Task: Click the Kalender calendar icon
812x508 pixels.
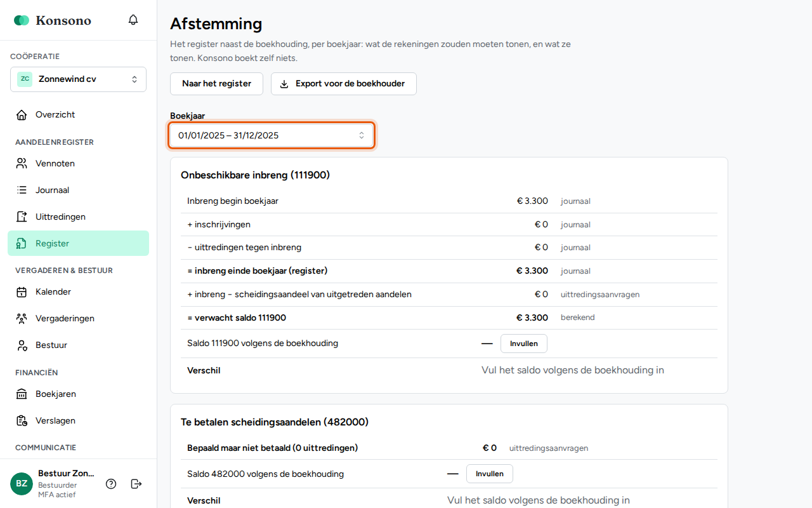Action: pos(22,292)
